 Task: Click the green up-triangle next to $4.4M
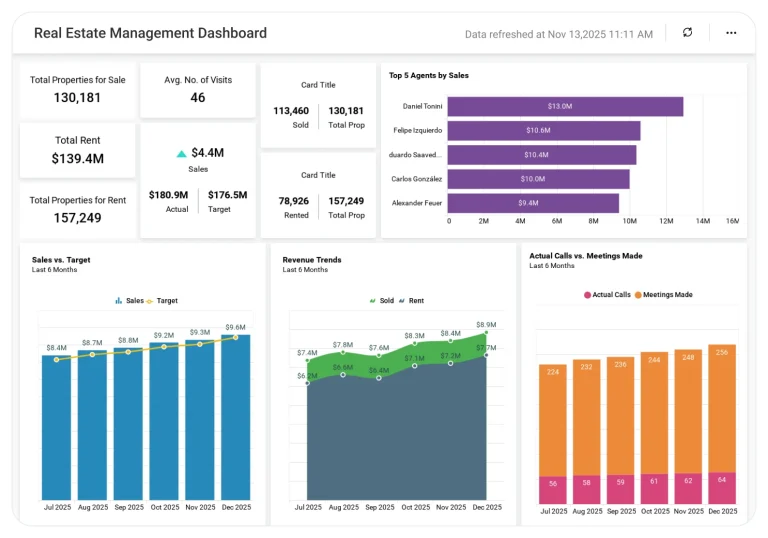click(x=181, y=154)
